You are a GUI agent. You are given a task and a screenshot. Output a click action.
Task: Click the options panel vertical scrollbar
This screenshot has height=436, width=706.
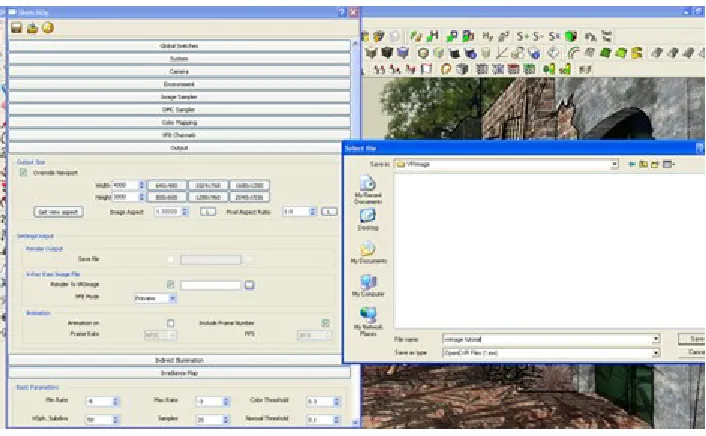click(355, 233)
